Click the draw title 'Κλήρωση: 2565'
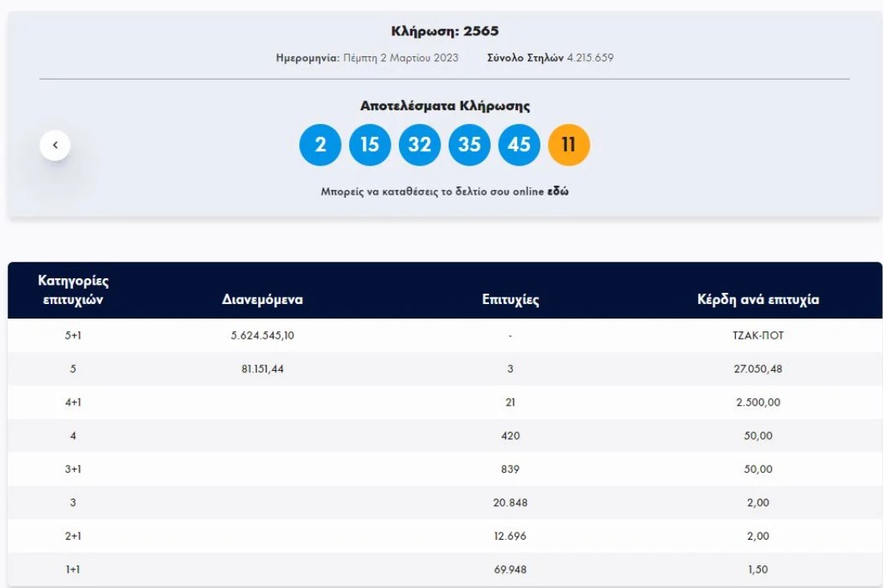The image size is (883, 588). tap(445, 31)
